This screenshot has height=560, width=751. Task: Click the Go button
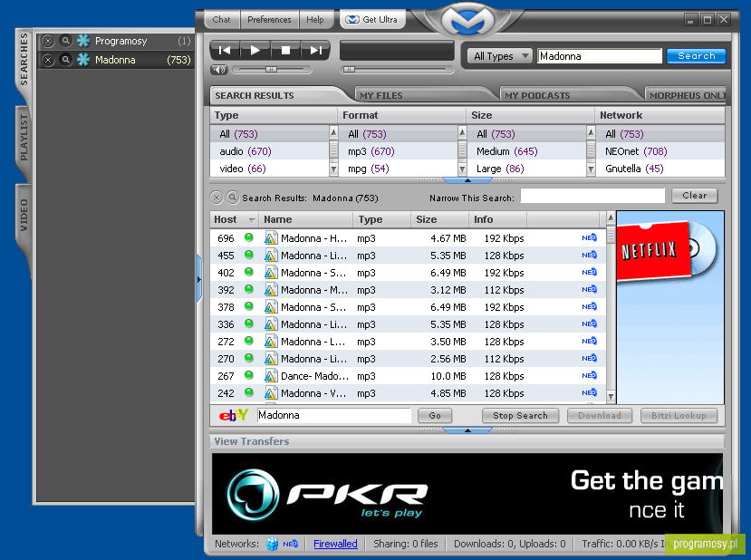pyautogui.click(x=435, y=415)
